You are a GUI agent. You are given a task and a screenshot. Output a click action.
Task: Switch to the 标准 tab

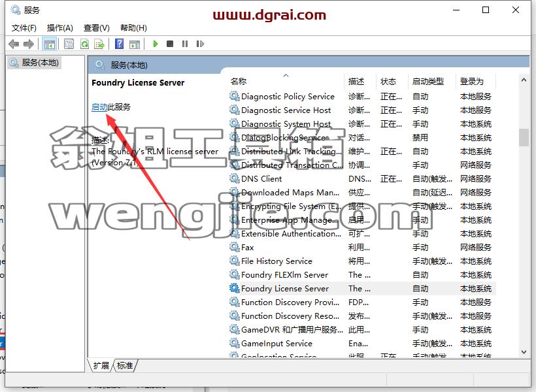(x=125, y=366)
